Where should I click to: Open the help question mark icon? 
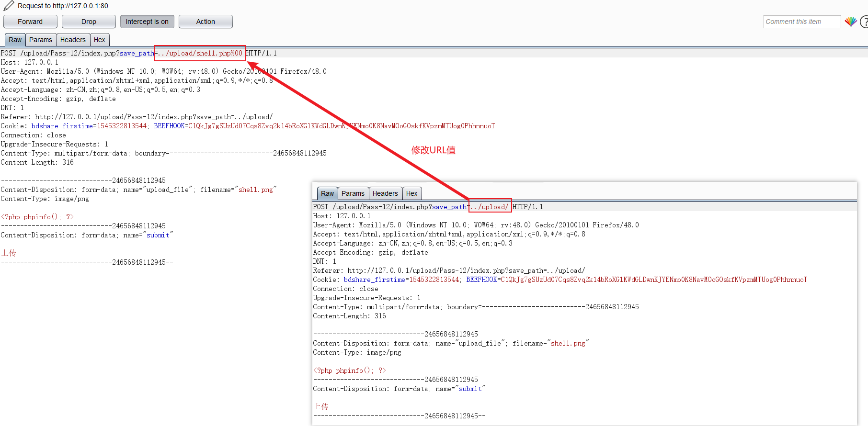[x=864, y=22]
